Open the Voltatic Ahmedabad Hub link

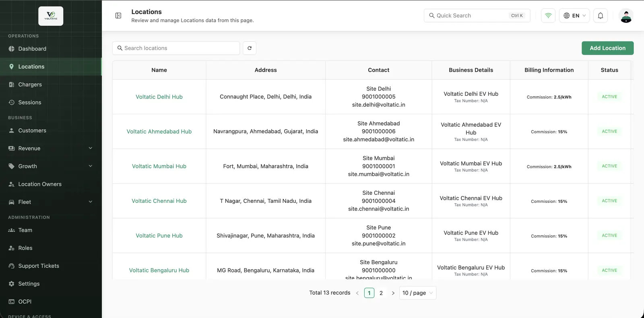point(159,132)
